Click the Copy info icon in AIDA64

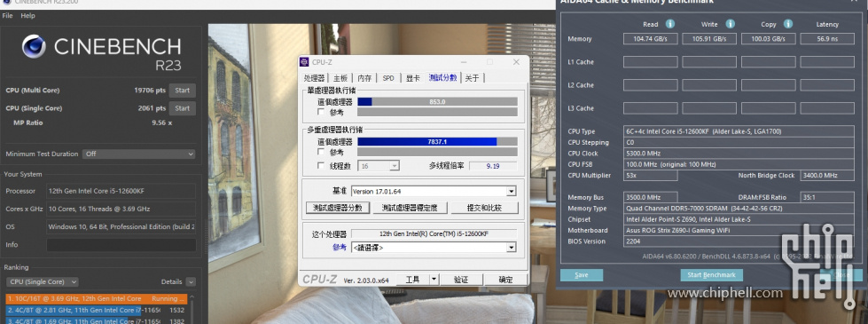point(787,24)
